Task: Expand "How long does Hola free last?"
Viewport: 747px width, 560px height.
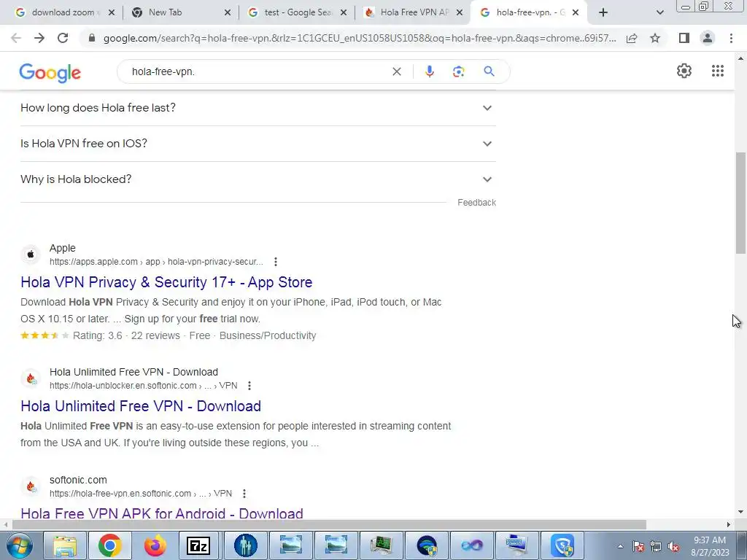Action: click(x=258, y=108)
